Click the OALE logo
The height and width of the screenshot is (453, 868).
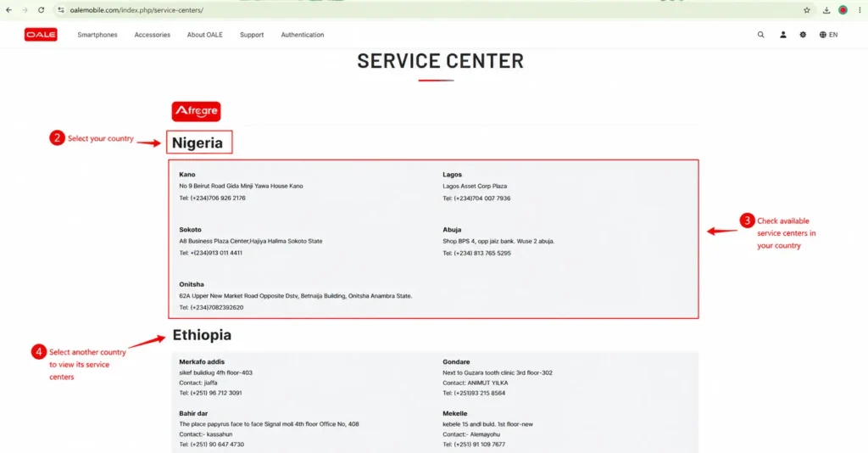click(41, 34)
